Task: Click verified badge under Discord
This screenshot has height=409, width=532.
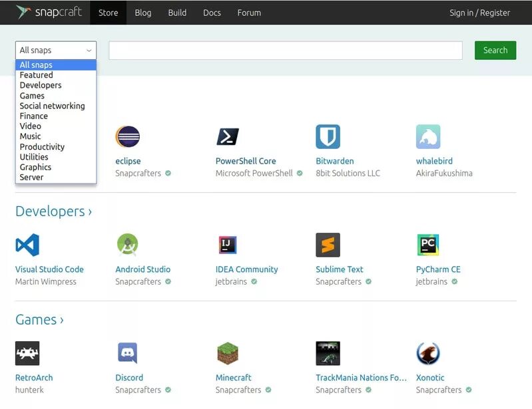Action: point(168,390)
